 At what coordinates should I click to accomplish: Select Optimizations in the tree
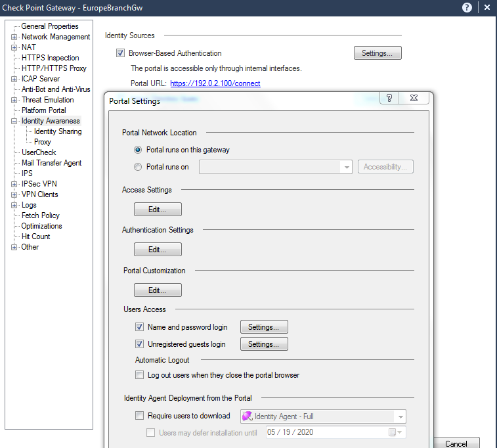pos(41,226)
